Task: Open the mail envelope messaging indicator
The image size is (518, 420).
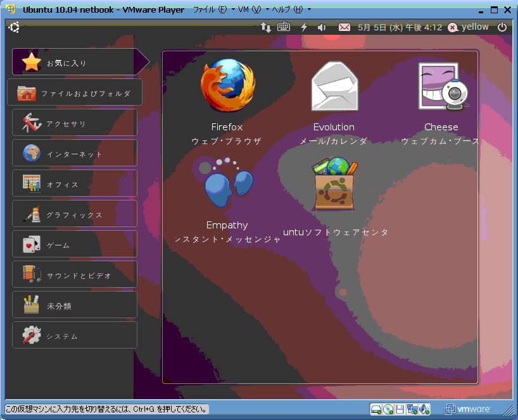Action: tap(344, 27)
